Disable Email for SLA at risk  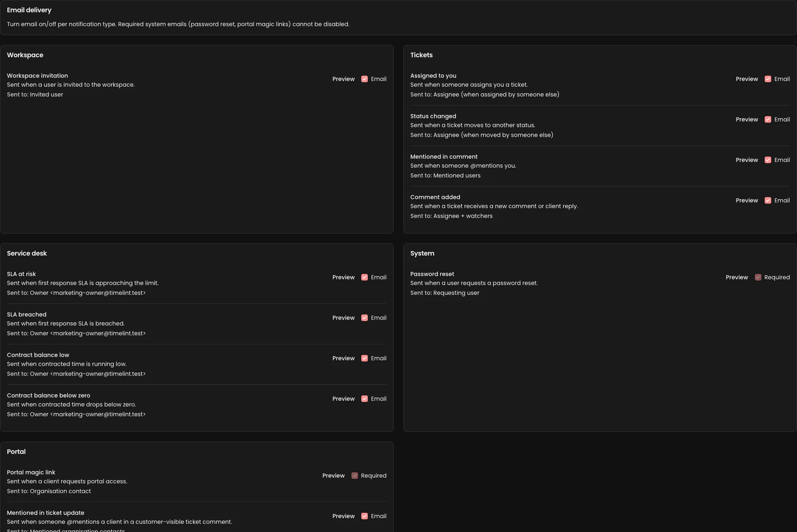365,277
